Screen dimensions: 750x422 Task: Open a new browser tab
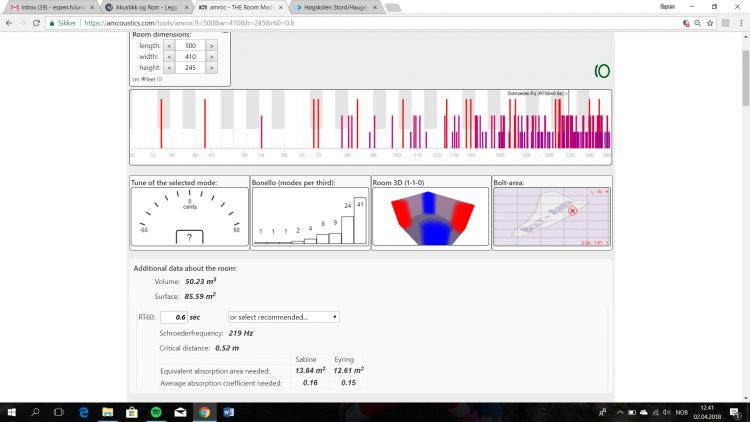(x=392, y=8)
